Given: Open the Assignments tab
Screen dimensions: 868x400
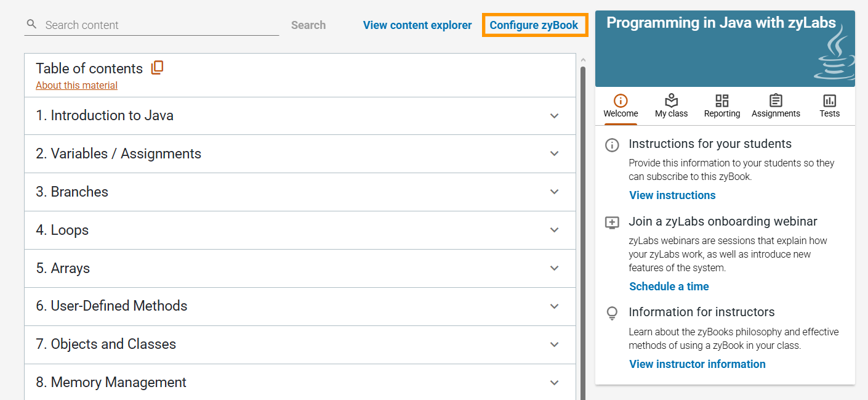Looking at the screenshot, I should tap(776, 106).
